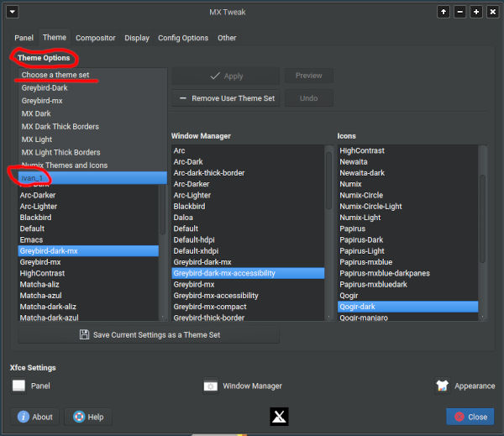Select Numix-Circle-Light icon theme
The width and height of the screenshot is (504, 436).
(x=408, y=206)
